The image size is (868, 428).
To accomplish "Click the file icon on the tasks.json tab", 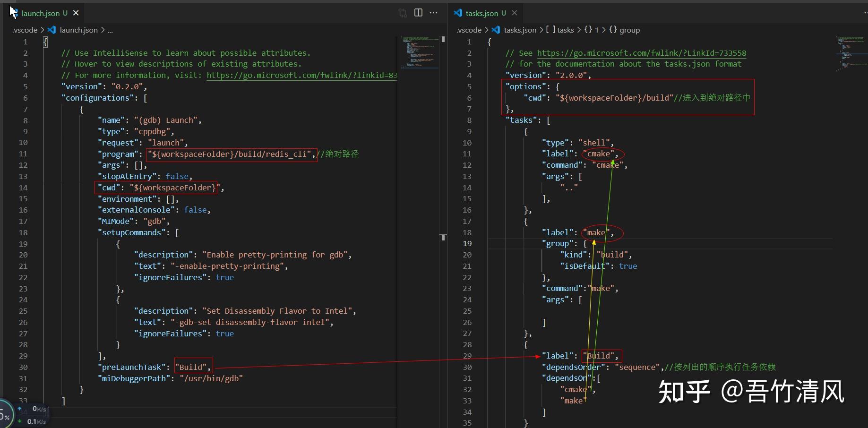I will pyautogui.click(x=458, y=13).
